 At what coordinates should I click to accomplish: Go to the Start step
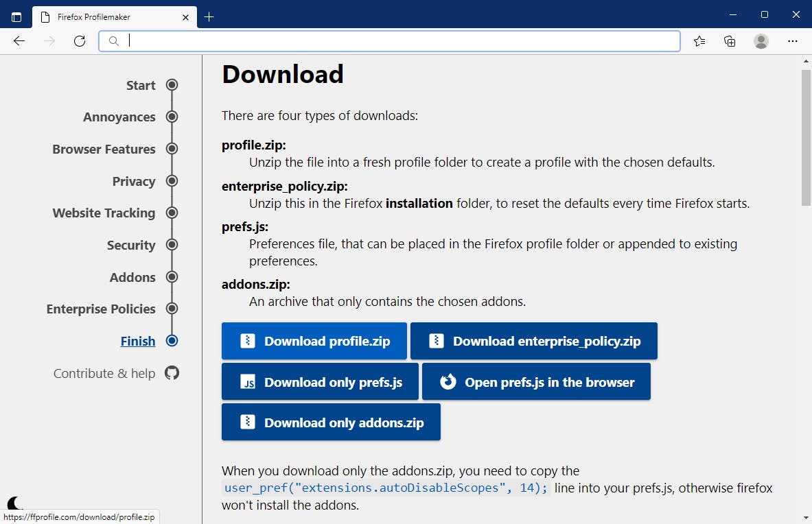141,85
